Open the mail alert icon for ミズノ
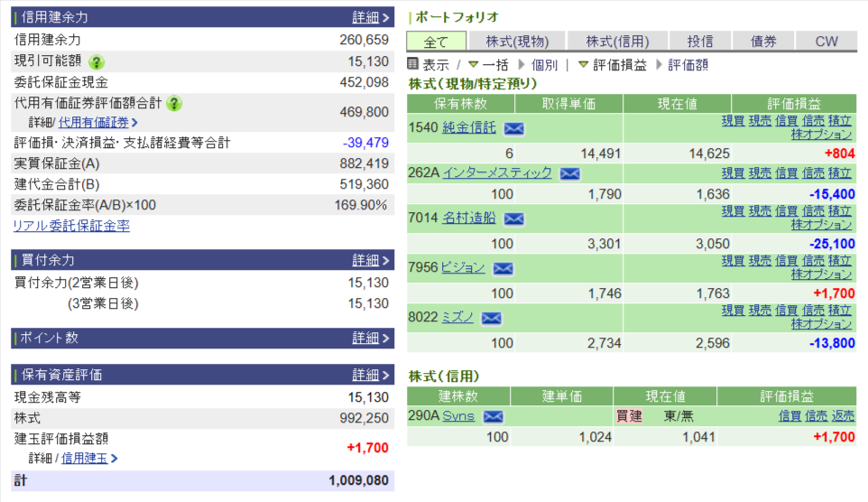Screen dimensions: 868x502 (x=491, y=318)
